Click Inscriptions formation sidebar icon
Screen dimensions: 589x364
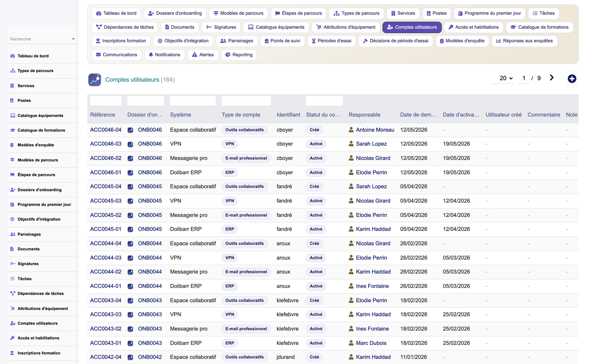point(13,353)
